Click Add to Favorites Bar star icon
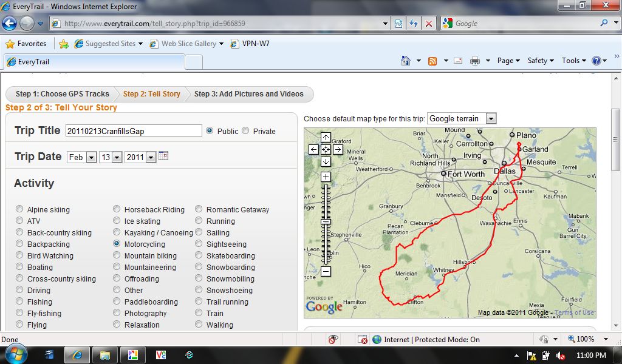Screen dimensions: 622x364 (63, 44)
